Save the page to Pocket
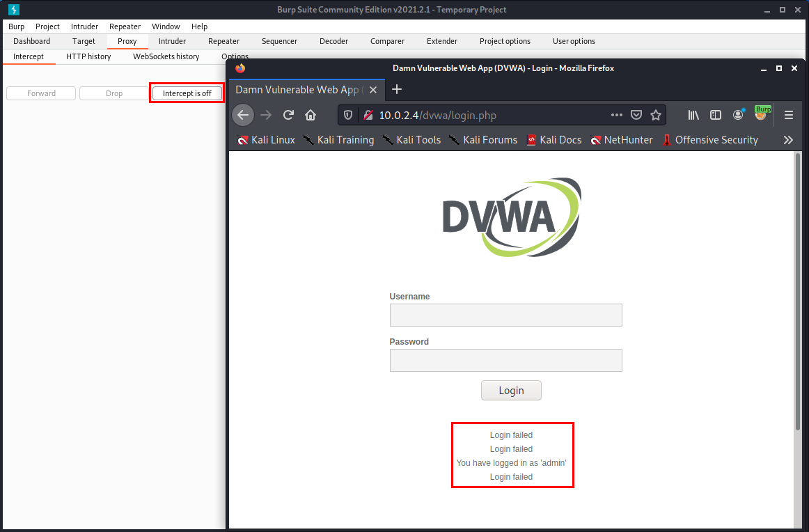The width and height of the screenshot is (809, 532). click(636, 115)
